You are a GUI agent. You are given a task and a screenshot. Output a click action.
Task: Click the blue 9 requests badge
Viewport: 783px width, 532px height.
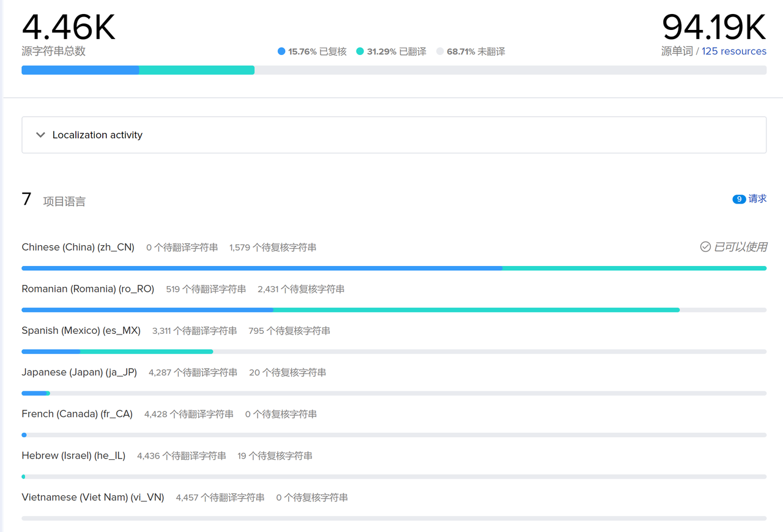(x=739, y=199)
